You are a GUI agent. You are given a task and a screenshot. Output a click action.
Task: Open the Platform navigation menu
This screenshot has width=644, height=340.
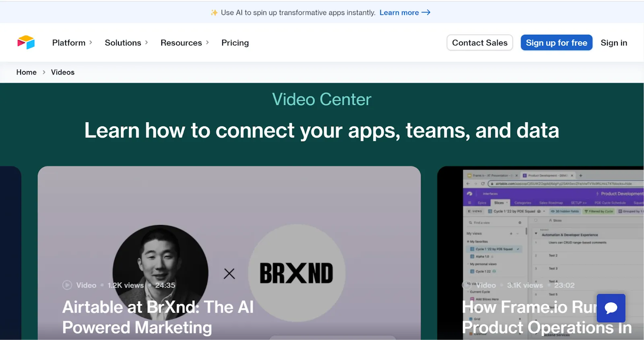pyautogui.click(x=69, y=43)
